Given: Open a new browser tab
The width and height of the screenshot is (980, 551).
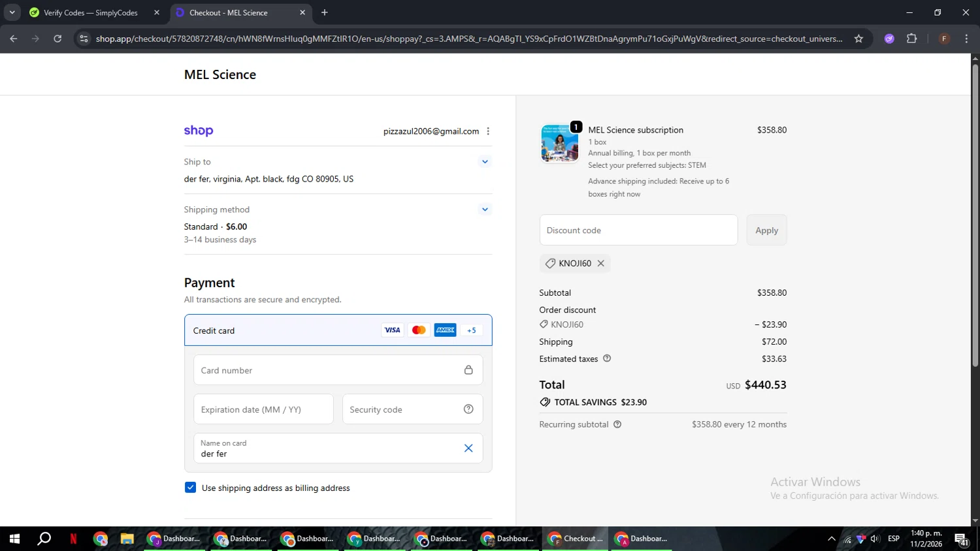Looking at the screenshot, I should (x=325, y=12).
